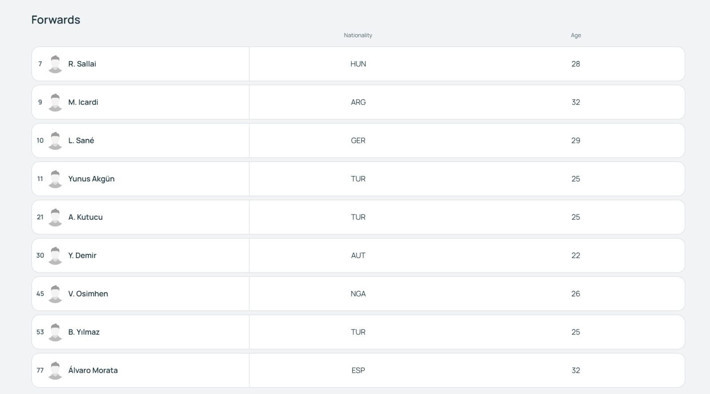The height and width of the screenshot is (394, 710).
Task: Open V. Osimhen's player page
Action: pos(88,293)
